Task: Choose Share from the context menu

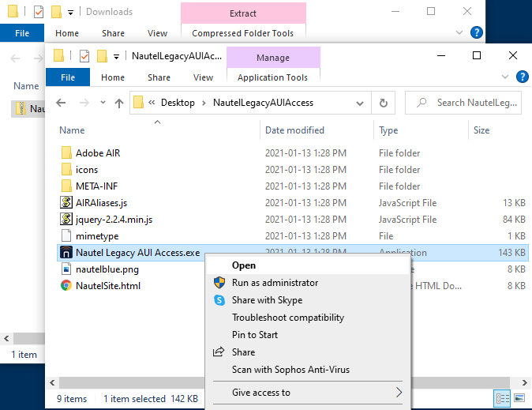Action: point(308,352)
